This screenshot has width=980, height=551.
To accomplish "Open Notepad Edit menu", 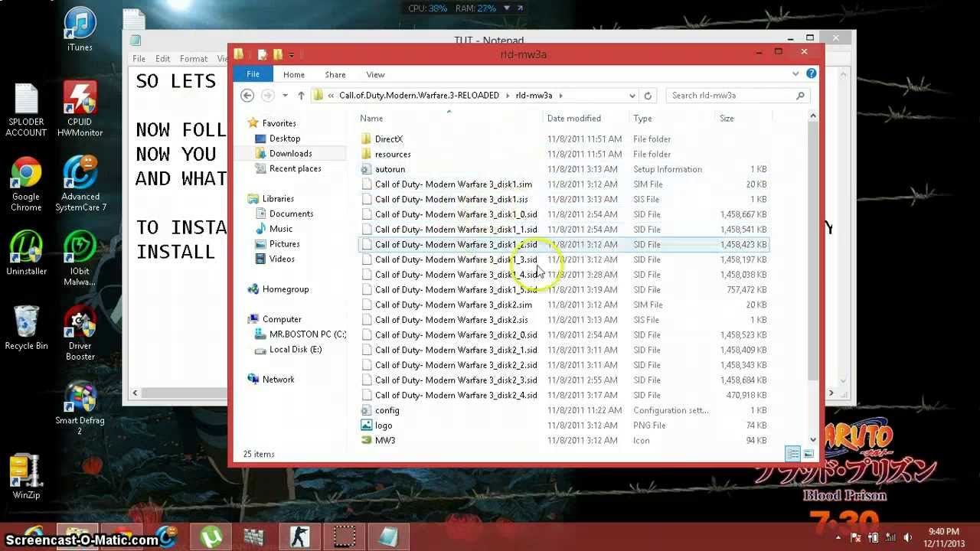I will [x=163, y=59].
